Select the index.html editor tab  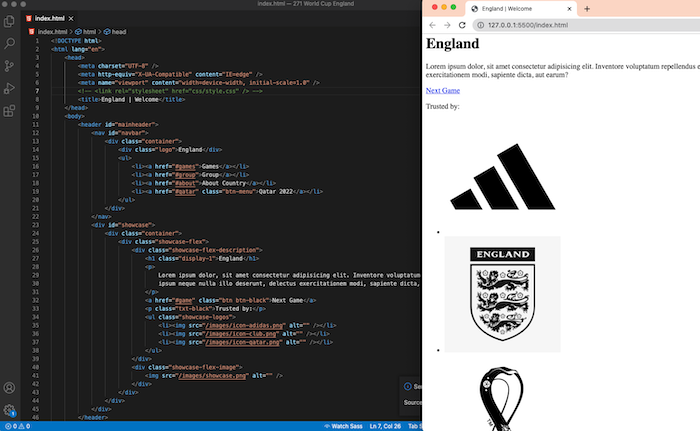pyautogui.click(x=49, y=18)
